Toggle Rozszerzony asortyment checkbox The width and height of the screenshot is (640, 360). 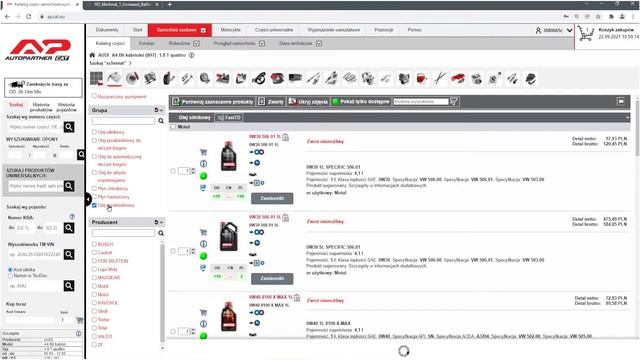coord(94,96)
